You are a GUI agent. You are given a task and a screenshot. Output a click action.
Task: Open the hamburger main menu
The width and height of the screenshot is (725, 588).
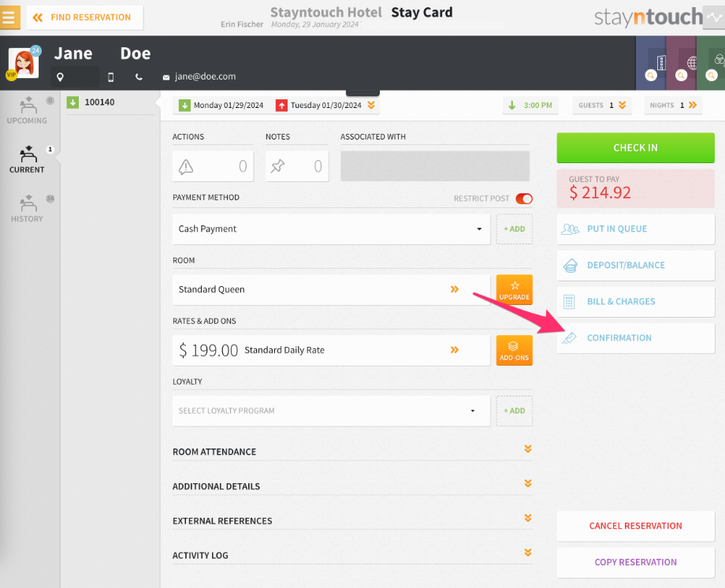click(9, 17)
